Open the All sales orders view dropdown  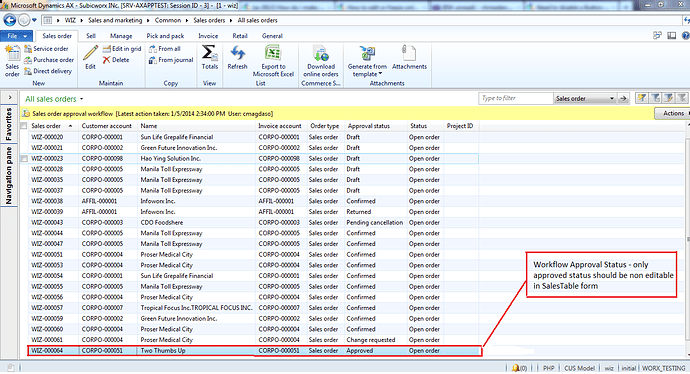[x=81, y=99]
